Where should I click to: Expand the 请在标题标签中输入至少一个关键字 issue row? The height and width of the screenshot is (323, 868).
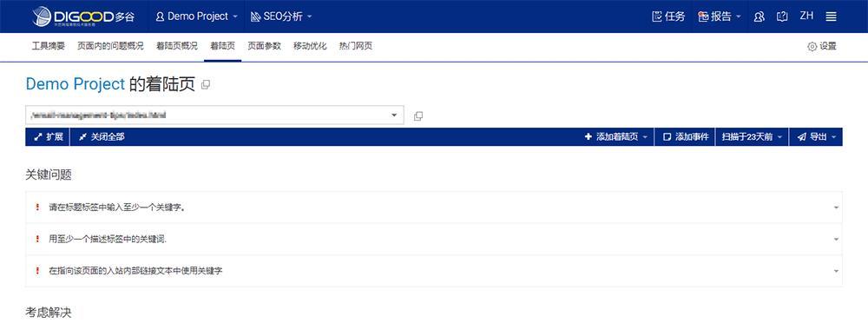(434, 208)
